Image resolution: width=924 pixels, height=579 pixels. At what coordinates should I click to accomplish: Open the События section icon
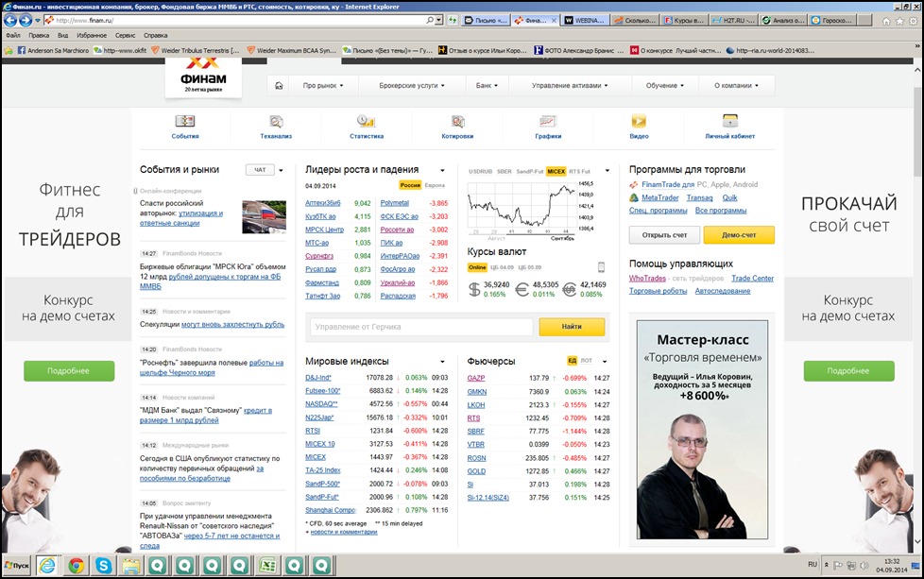(x=185, y=121)
